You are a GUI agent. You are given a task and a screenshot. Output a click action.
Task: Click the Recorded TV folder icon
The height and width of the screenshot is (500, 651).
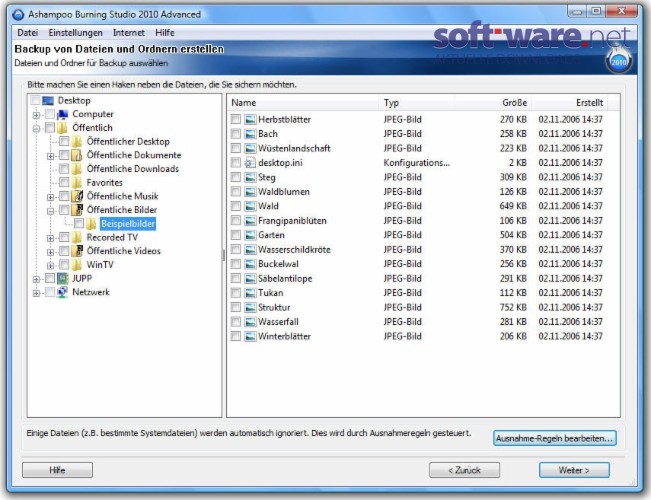coord(77,238)
